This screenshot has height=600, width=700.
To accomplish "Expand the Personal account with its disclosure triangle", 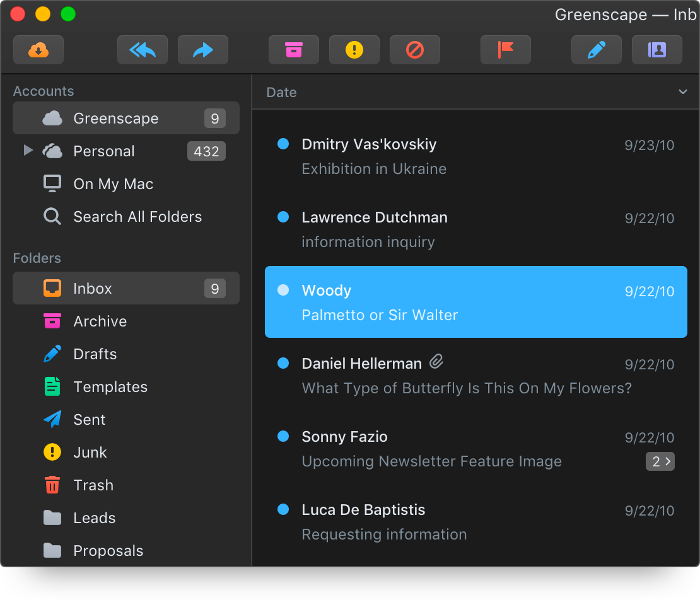I will pyautogui.click(x=27, y=151).
